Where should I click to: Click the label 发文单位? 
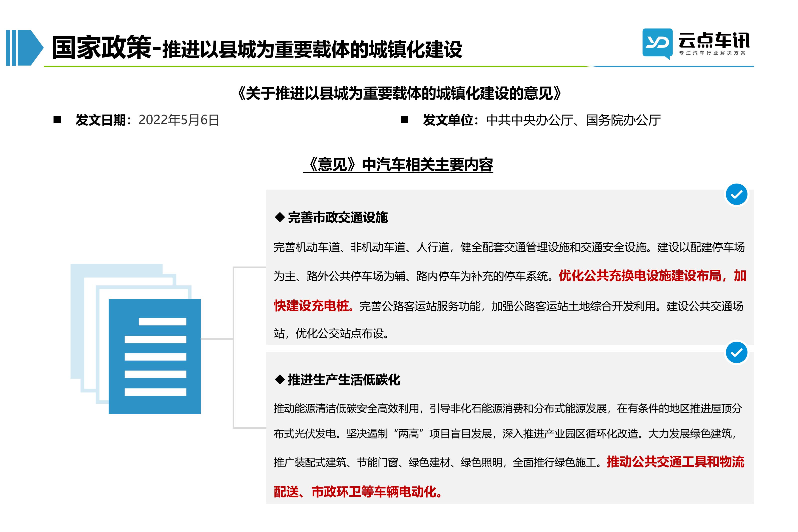[x=447, y=120]
